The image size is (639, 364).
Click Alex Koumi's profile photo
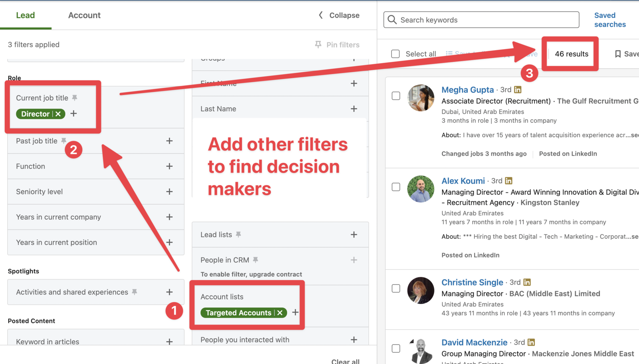(x=421, y=189)
